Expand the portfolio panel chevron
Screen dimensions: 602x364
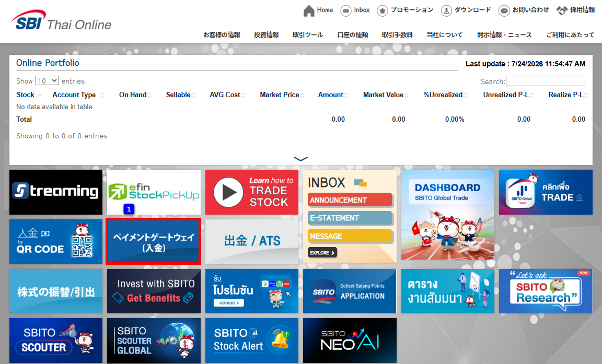(x=300, y=159)
